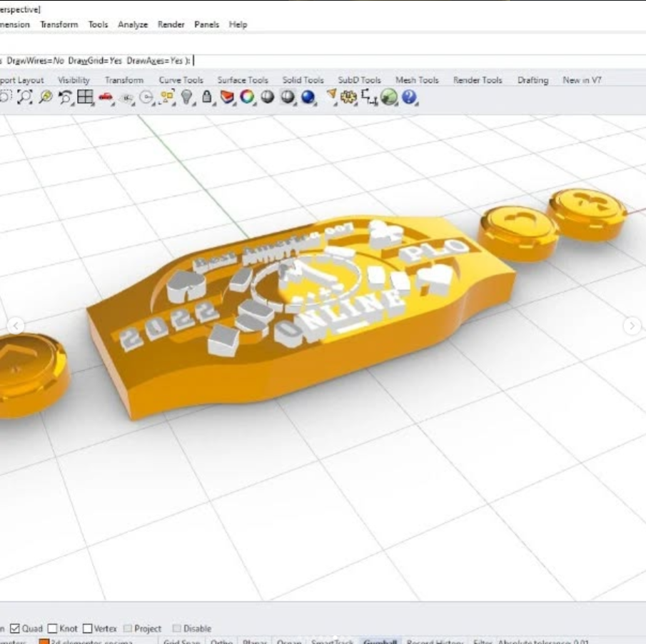Switch to the SubD Tools tab
Viewport: 646px width, 644px height.
(359, 80)
